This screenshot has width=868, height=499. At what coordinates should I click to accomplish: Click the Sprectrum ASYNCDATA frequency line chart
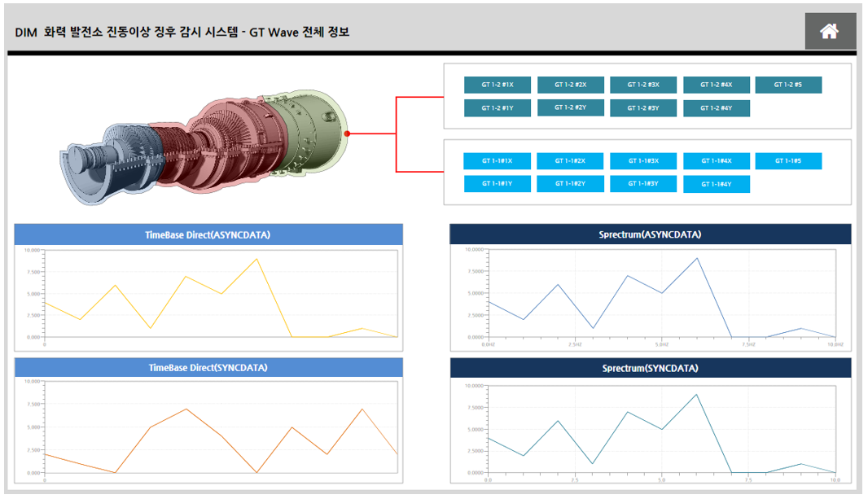[x=661, y=293]
